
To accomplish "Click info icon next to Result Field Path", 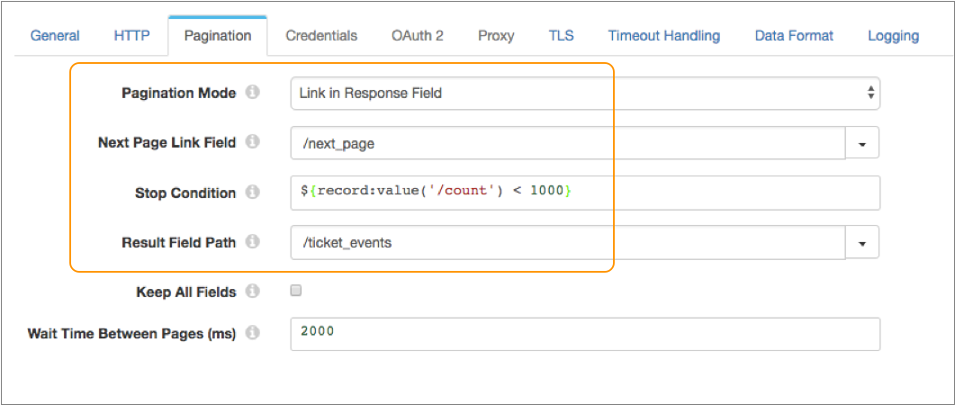I will pos(253,242).
